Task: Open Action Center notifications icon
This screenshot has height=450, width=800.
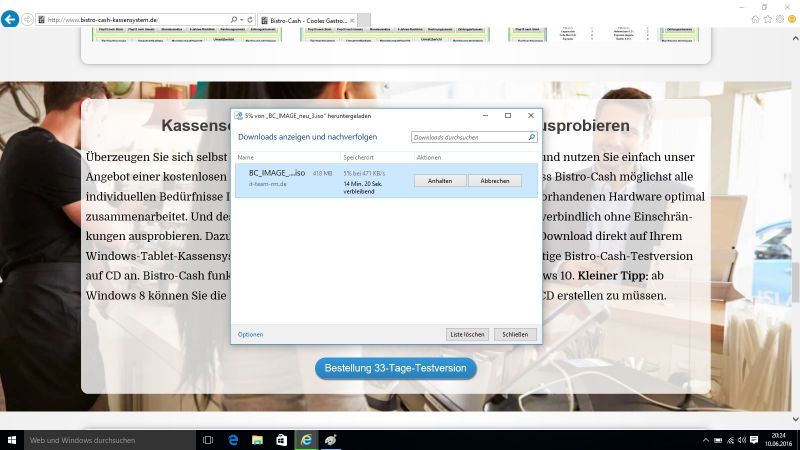Action: [x=754, y=440]
